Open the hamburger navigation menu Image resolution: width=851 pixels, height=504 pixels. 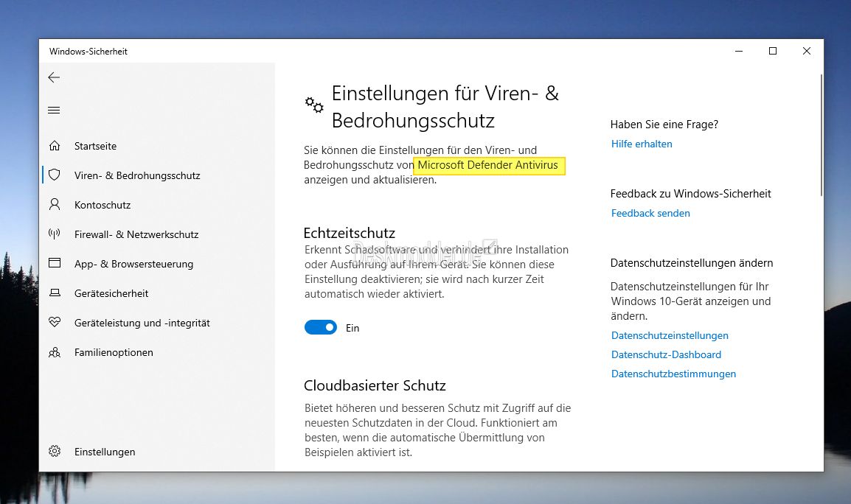click(54, 110)
